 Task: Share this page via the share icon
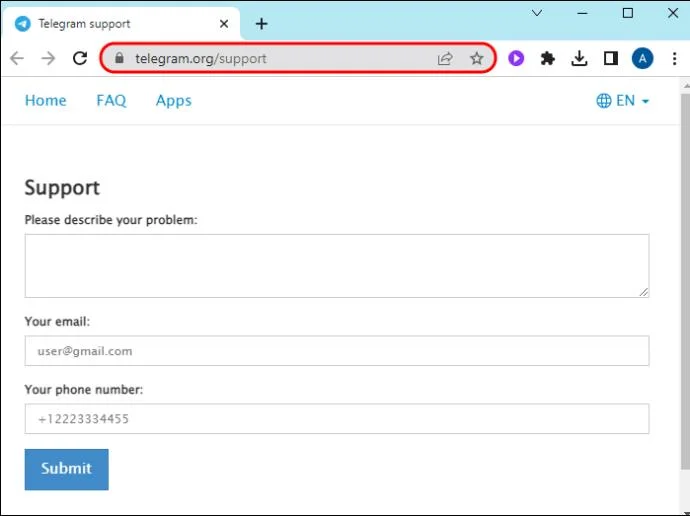[445, 59]
